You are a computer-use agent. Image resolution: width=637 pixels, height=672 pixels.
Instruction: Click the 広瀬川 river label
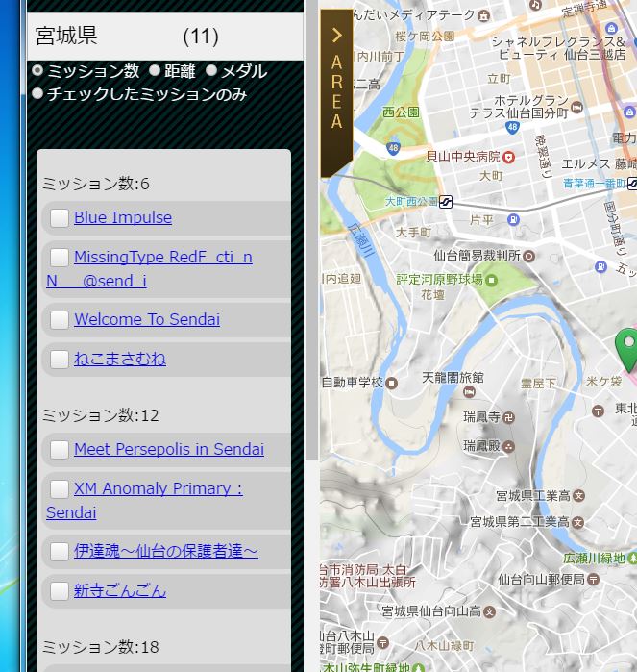(x=360, y=241)
